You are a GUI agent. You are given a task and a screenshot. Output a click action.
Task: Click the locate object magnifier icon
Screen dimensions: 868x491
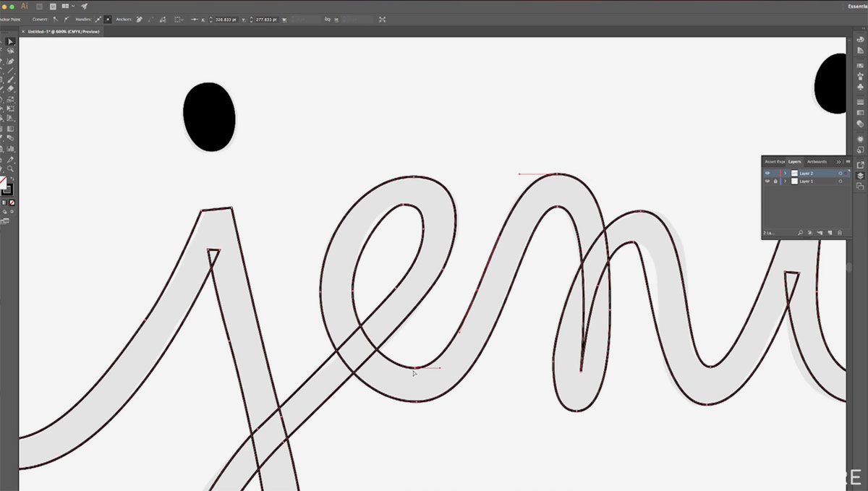coord(801,233)
